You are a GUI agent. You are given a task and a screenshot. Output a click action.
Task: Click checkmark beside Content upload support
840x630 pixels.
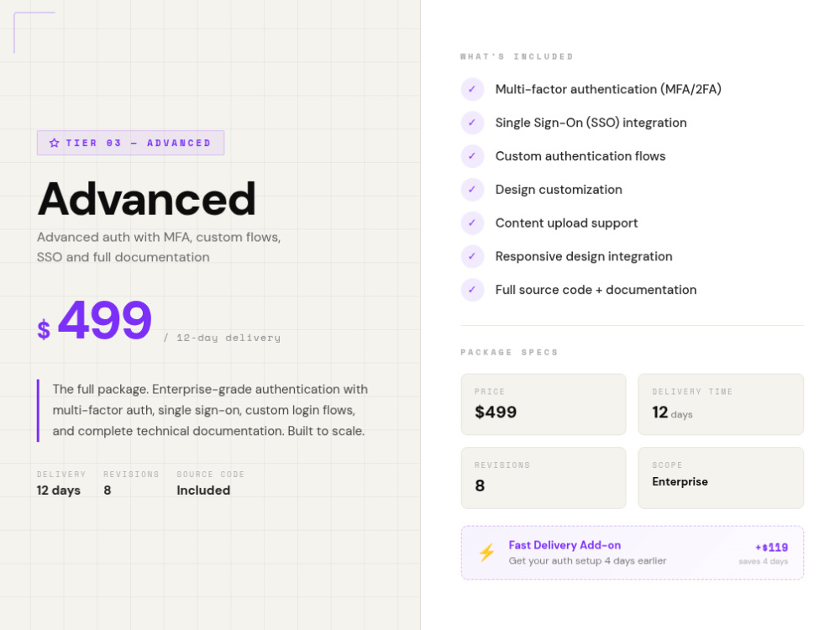point(472,223)
